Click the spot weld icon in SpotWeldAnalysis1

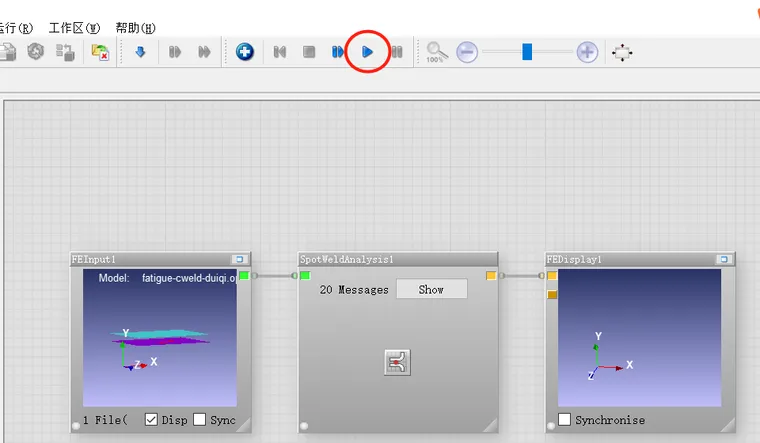(397, 362)
